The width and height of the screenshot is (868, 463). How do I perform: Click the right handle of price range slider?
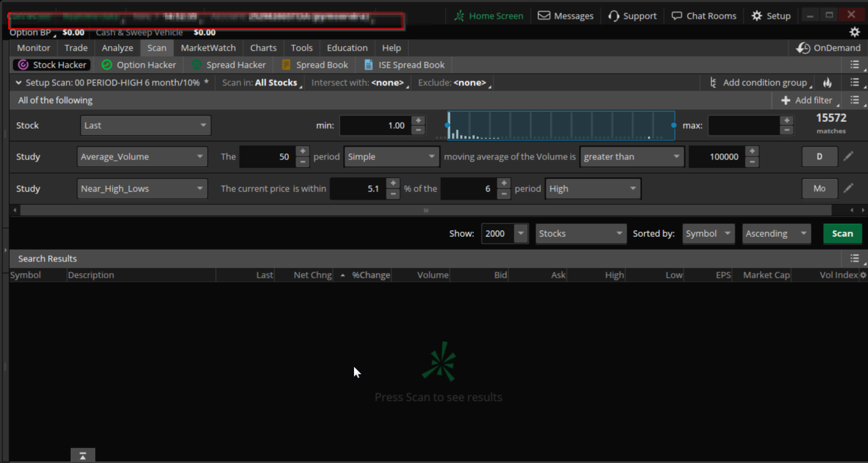coord(673,125)
